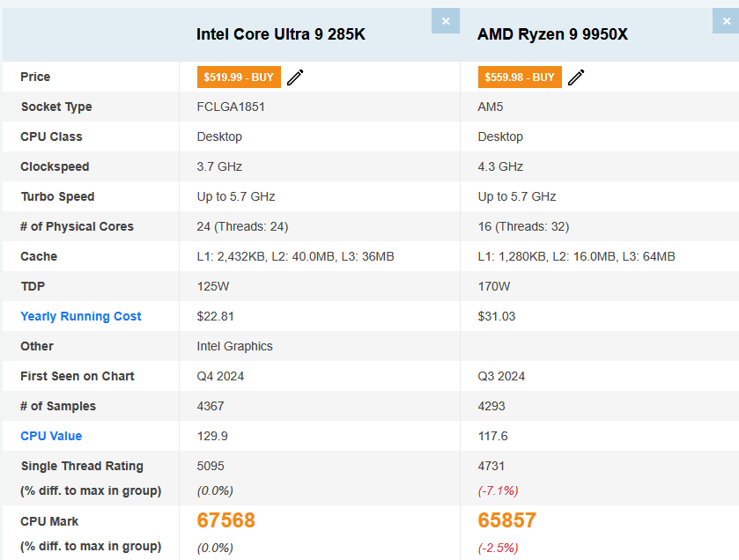Open Yearly Running Cost link

(80, 316)
